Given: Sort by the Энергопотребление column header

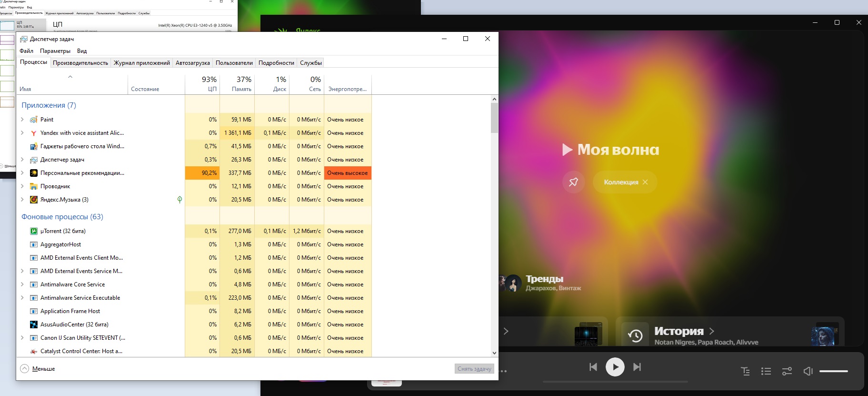Looking at the screenshot, I should [348, 84].
